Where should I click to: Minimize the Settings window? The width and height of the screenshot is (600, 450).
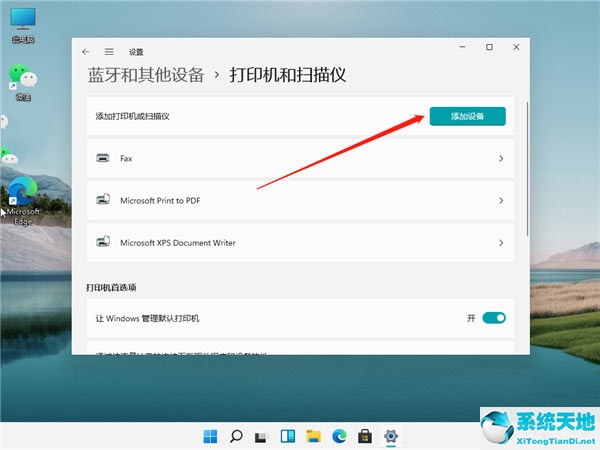463,47
